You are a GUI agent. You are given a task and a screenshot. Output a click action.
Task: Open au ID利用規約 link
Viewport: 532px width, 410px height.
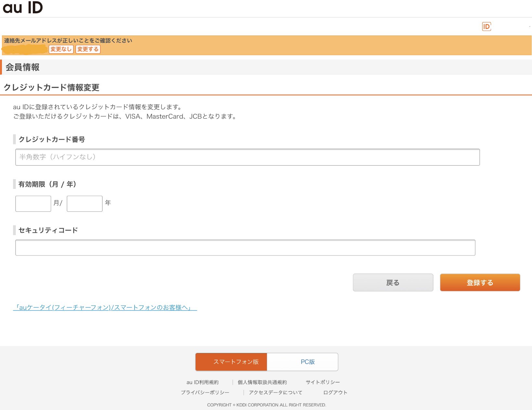[x=203, y=382]
